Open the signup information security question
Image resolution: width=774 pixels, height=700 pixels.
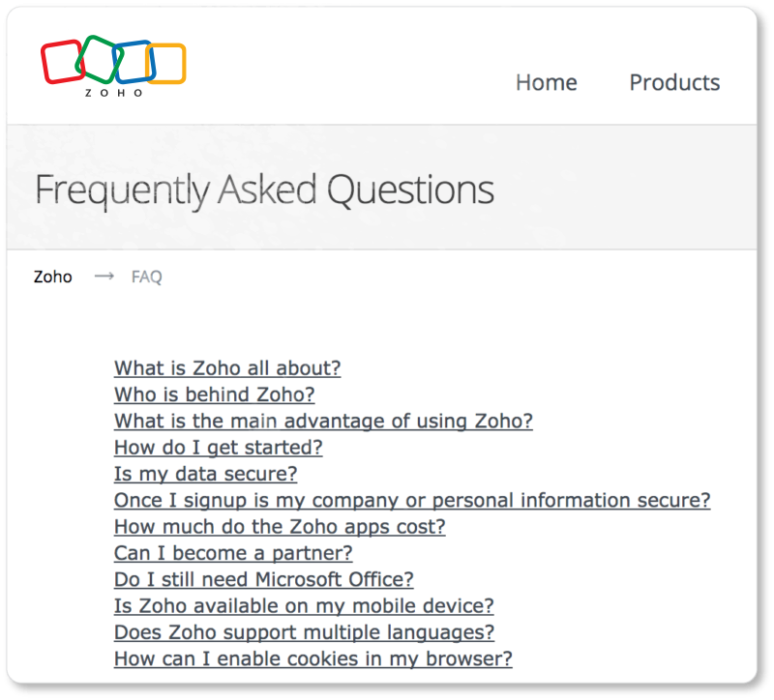click(411, 500)
